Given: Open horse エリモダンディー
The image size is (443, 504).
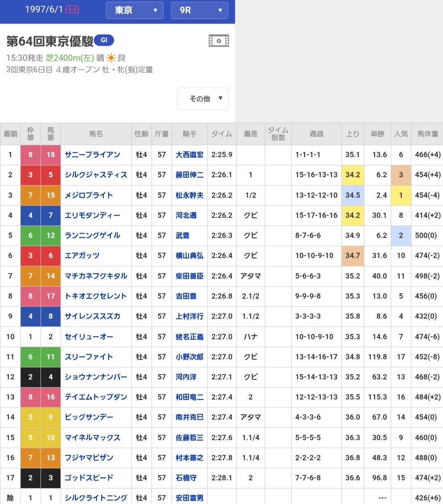Looking at the screenshot, I should click(x=93, y=215).
